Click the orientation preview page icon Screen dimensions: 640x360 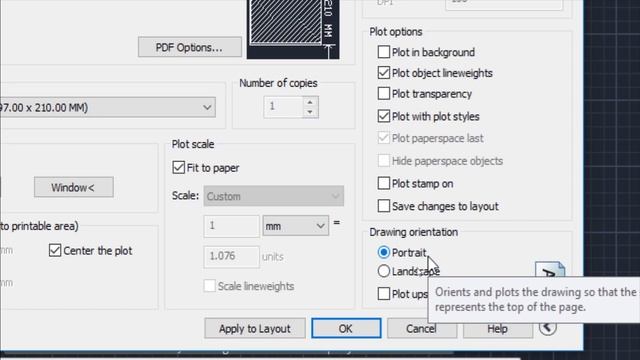point(550,270)
